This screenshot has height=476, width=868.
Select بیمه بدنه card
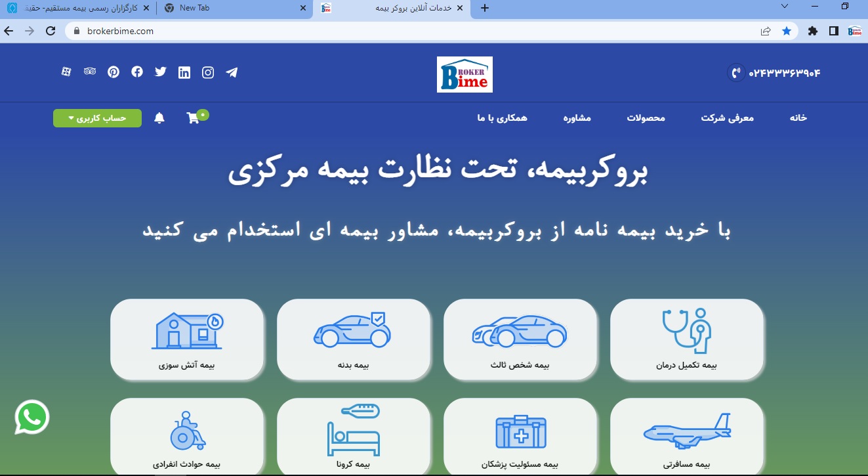coord(354,339)
